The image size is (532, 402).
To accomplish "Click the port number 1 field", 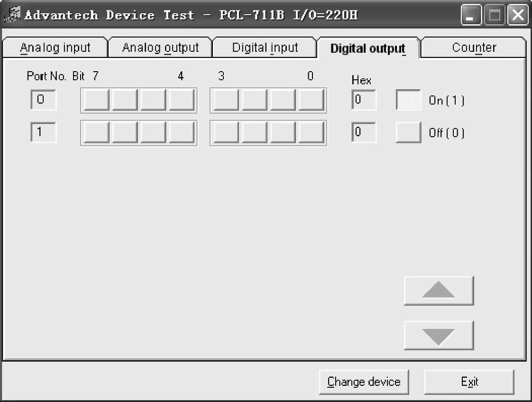I will pos(43,132).
